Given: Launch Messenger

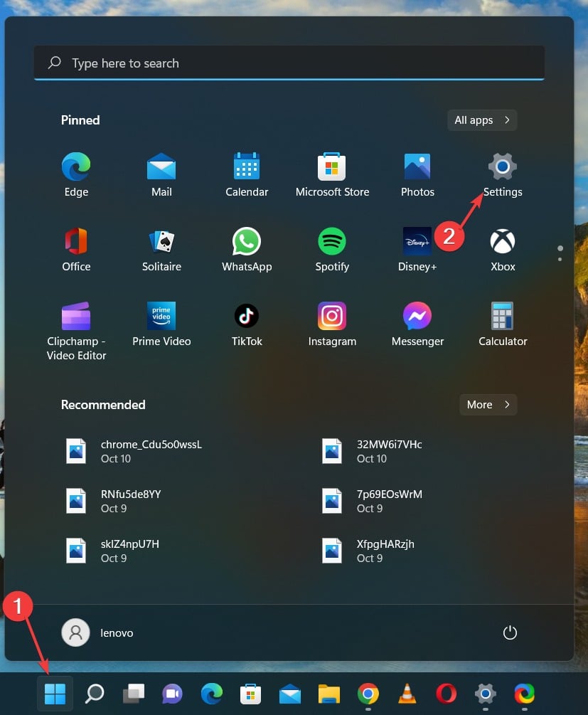Looking at the screenshot, I should [x=417, y=324].
